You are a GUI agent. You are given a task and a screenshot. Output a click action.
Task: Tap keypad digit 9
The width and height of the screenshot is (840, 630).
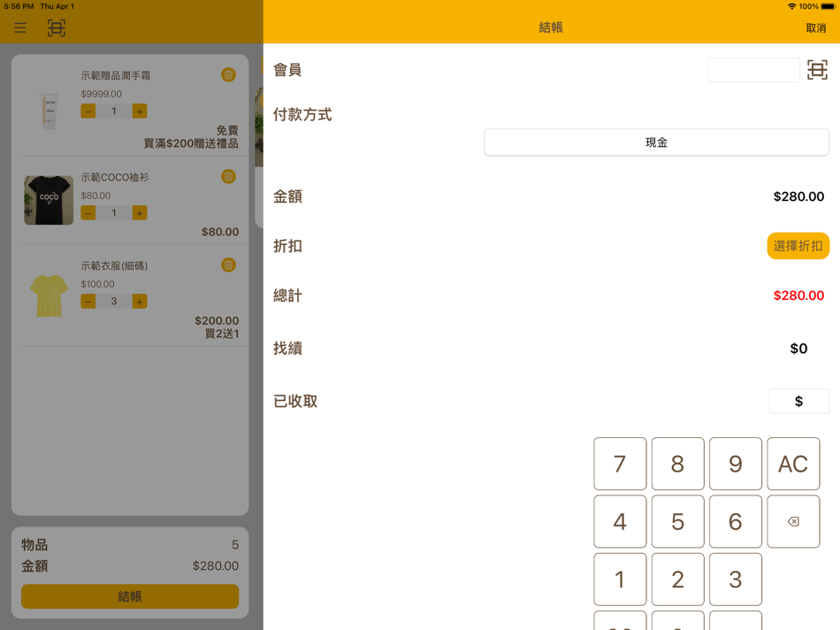[x=736, y=464]
